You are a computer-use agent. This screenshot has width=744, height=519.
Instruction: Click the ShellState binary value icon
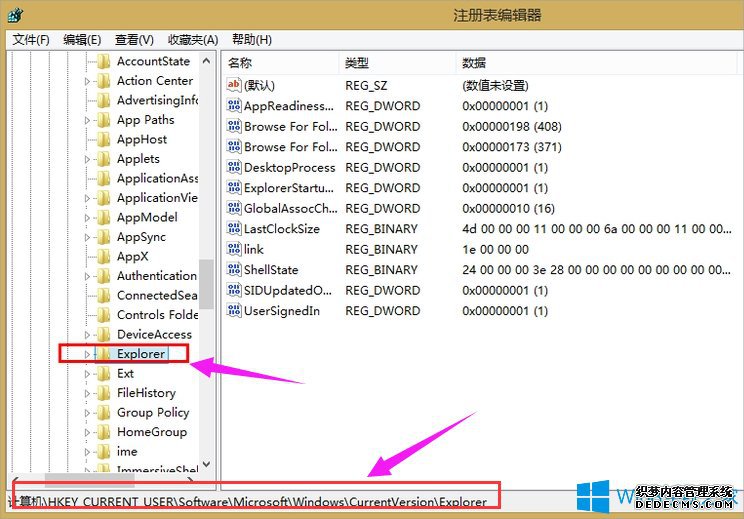click(234, 270)
